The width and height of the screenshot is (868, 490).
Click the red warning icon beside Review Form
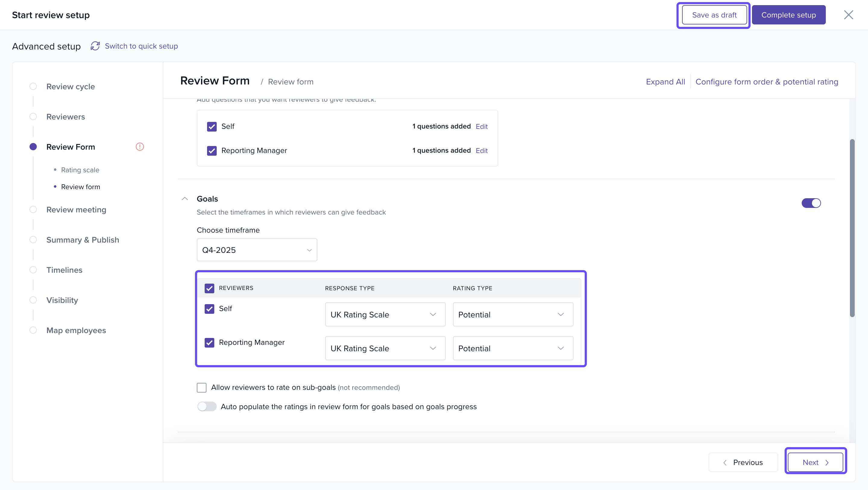click(140, 147)
